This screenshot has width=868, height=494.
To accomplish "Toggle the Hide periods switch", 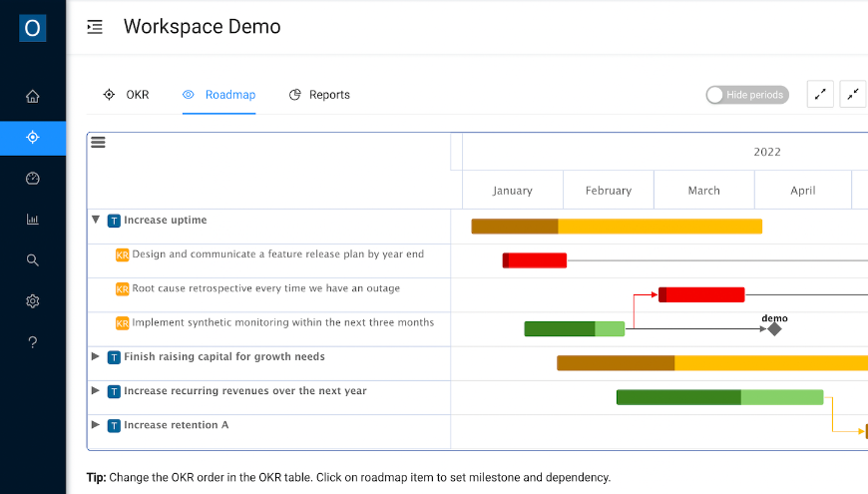I will (746, 95).
